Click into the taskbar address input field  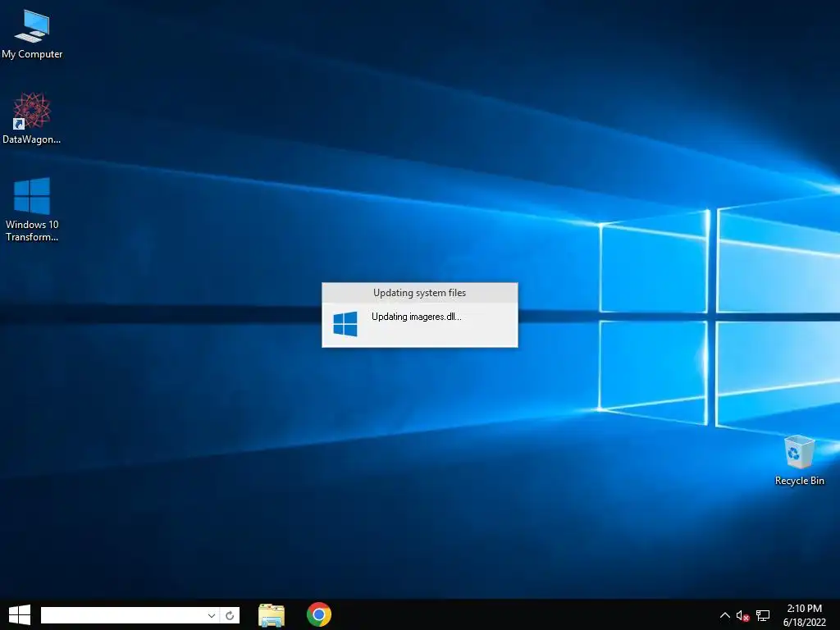click(123, 615)
